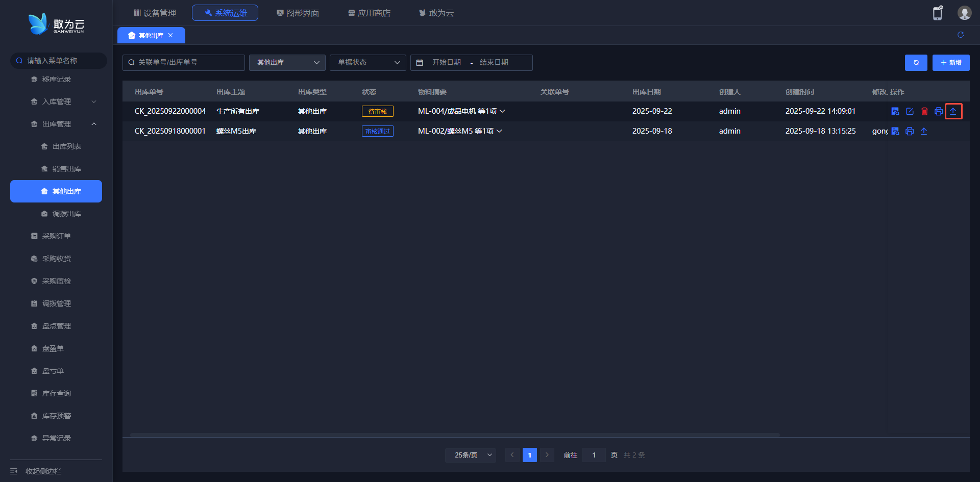The image size is (980, 482).
Task: Close the 其他出库 tab
Action: pyautogui.click(x=170, y=35)
